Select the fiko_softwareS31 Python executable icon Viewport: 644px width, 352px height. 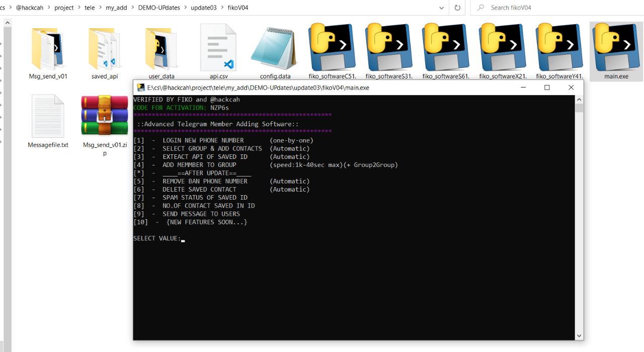[x=389, y=47]
